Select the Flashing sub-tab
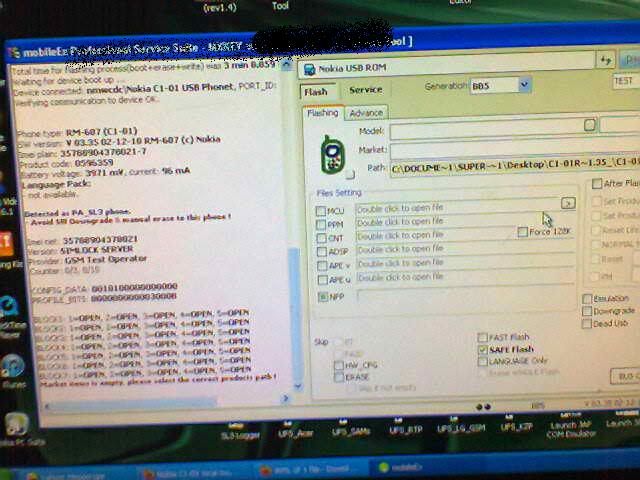 [x=323, y=113]
